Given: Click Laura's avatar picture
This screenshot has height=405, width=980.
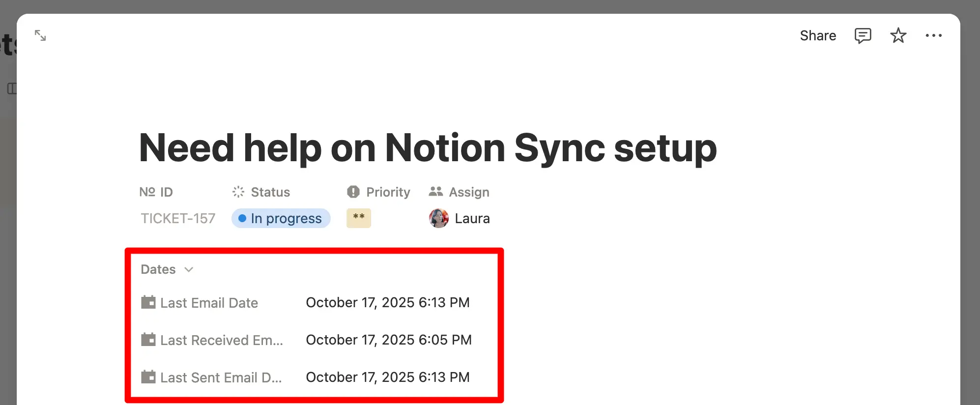Looking at the screenshot, I should coord(438,218).
